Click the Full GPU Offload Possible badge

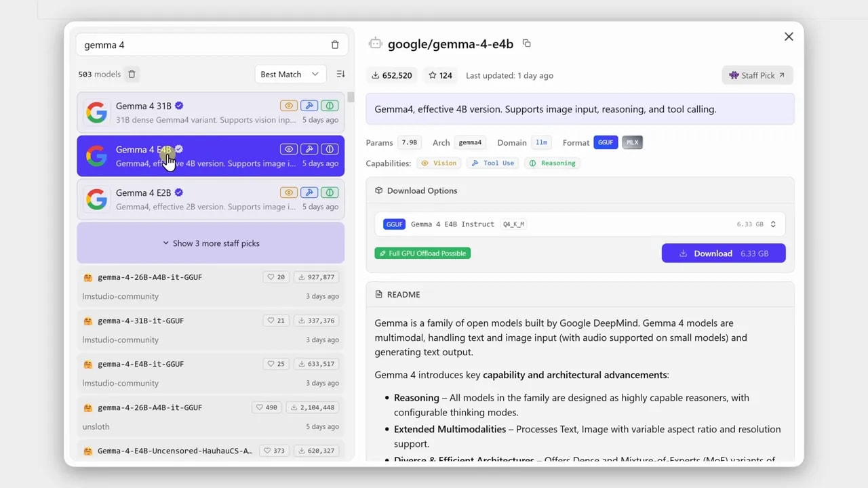[422, 253]
